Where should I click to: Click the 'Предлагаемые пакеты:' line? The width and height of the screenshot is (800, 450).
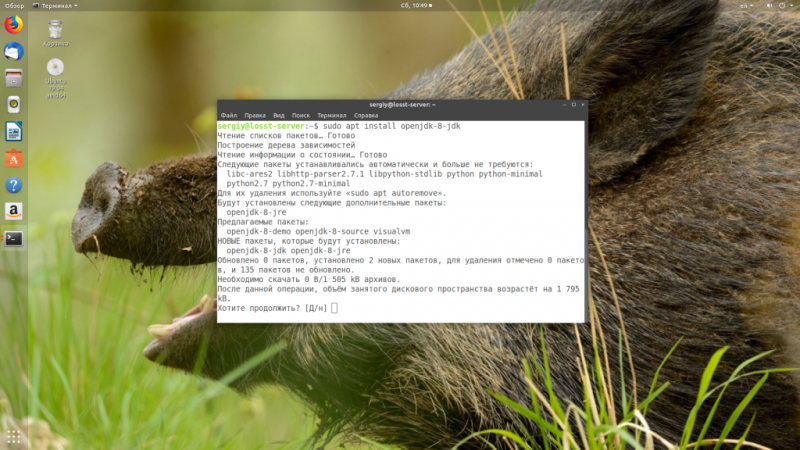pos(263,222)
